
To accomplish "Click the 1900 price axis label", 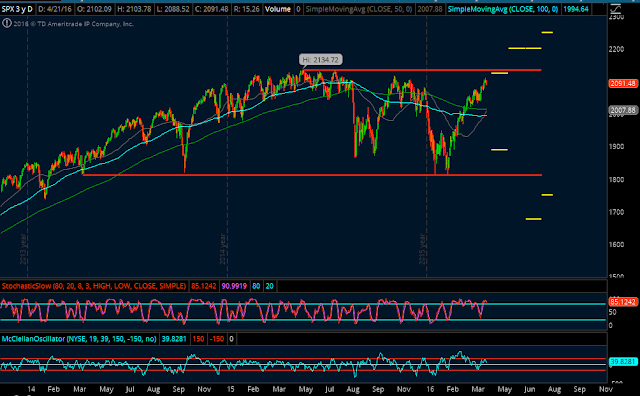I will click(x=616, y=147).
